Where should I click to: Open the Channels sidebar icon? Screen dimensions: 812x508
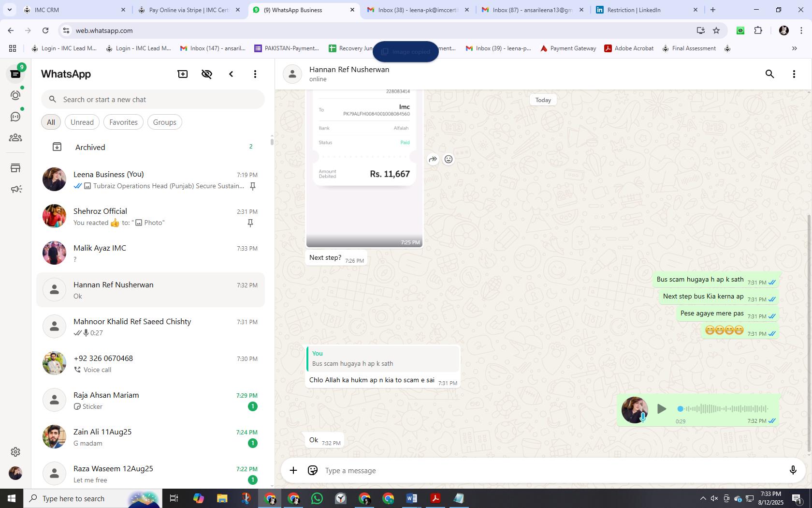click(x=15, y=117)
